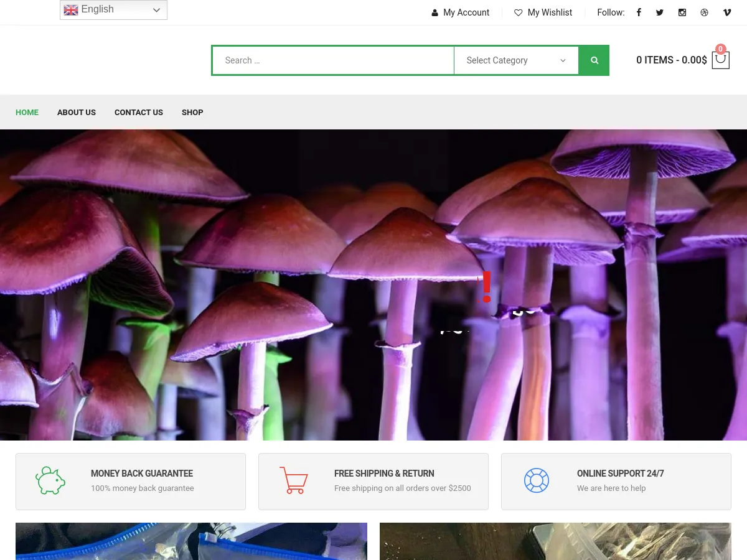Open the Twitter follow icon

point(660,12)
